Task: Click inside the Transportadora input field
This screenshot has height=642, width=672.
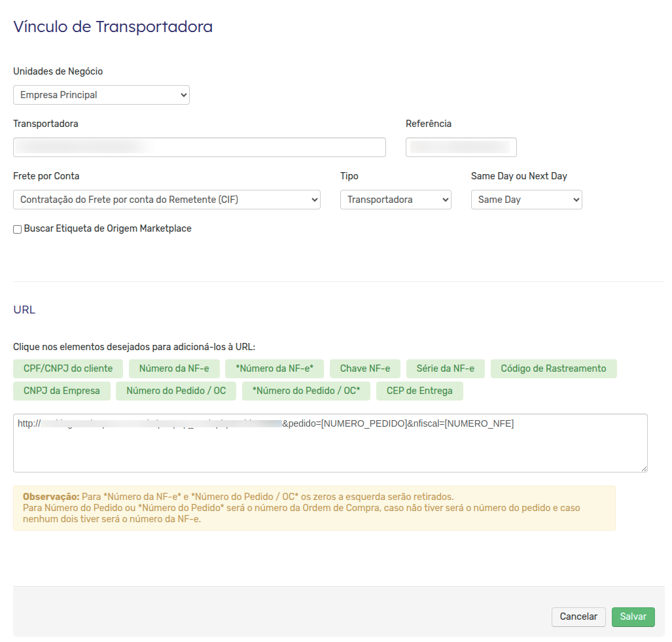Action: (200, 147)
